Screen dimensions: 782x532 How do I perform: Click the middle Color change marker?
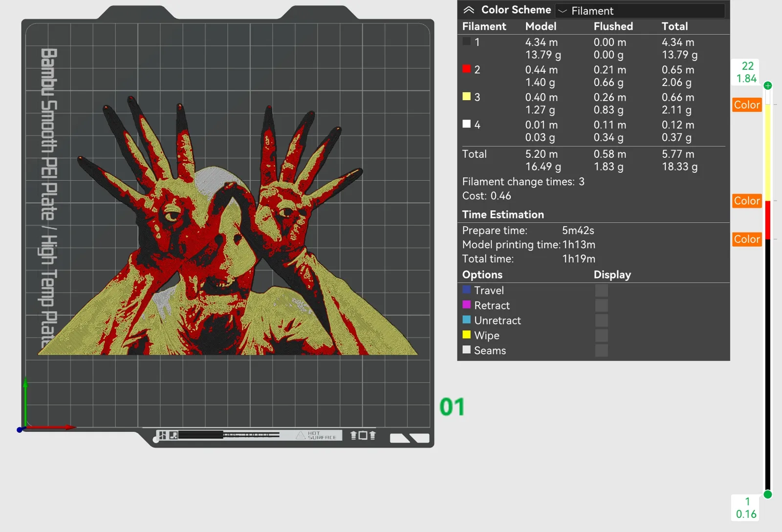pyautogui.click(x=747, y=201)
